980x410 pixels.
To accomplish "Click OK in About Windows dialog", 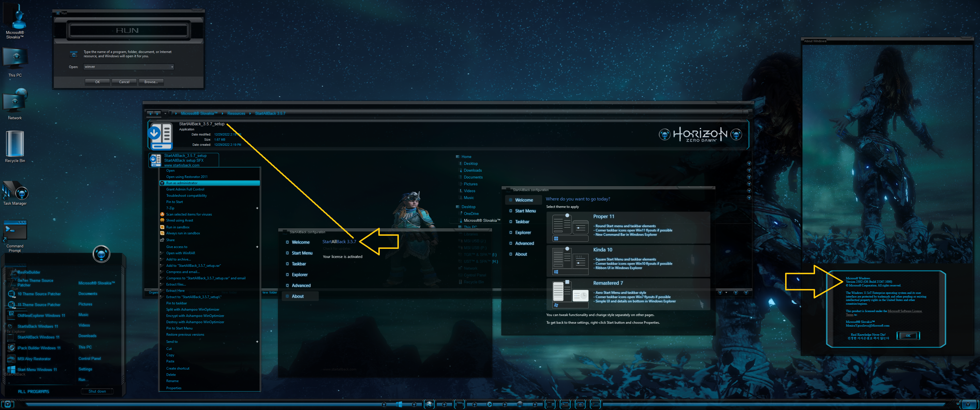I will pos(908,335).
